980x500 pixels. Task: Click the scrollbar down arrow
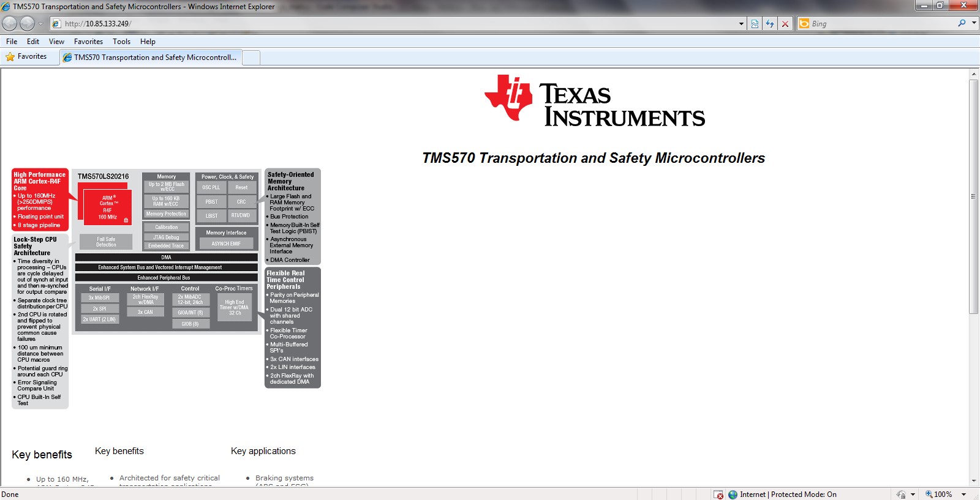coord(974,481)
